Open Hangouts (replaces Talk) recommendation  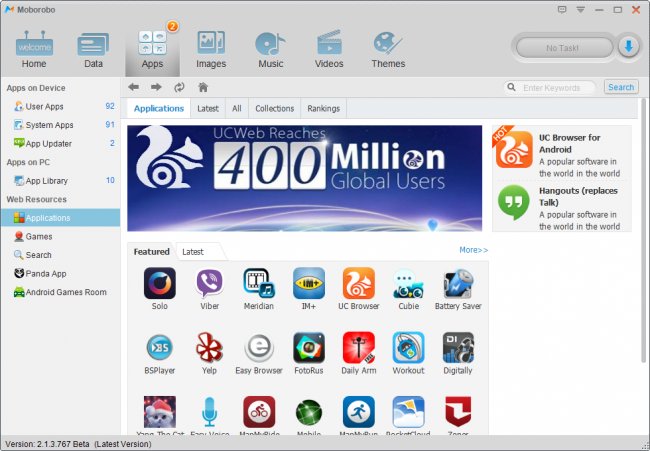point(562,208)
